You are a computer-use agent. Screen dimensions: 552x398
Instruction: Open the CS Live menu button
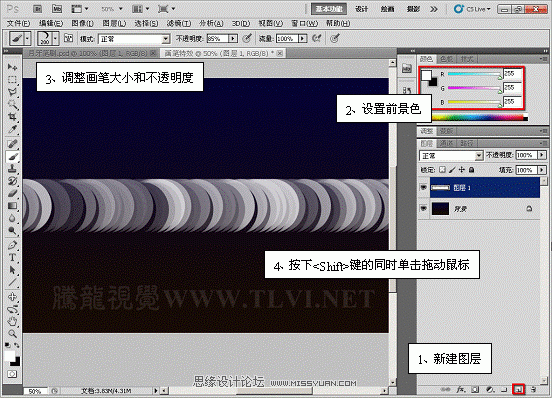pyautogui.click(x=472, y=9)
